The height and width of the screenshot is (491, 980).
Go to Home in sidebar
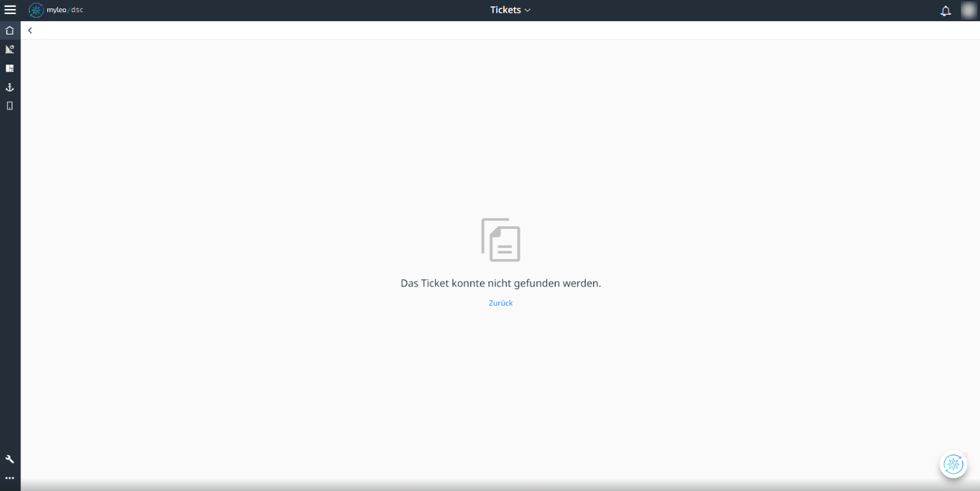(x=10, y=30)
